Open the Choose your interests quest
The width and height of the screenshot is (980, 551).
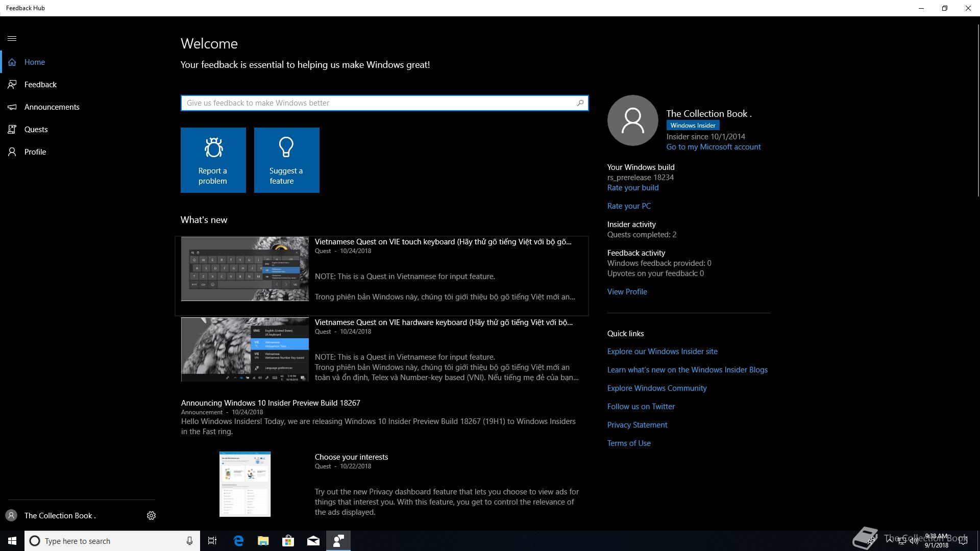click(351, 457)
